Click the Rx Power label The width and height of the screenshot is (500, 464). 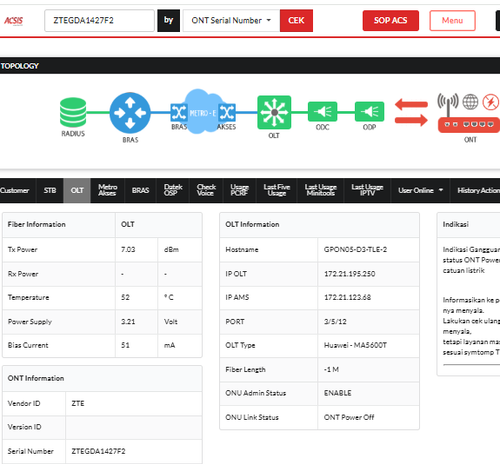[x=23, y=274]
